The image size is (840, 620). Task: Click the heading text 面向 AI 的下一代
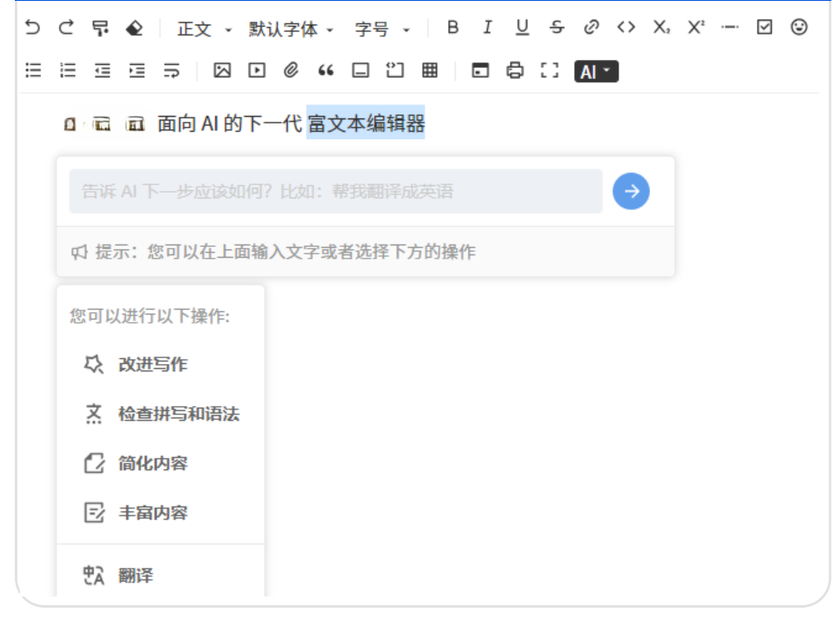(x=230, y=124)
